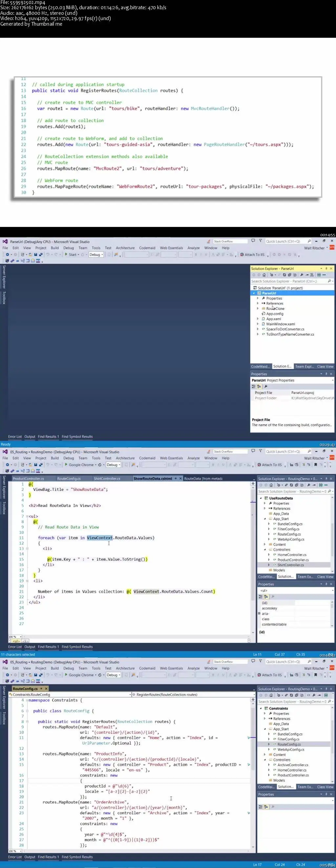This screenshot has height=868, width=336.
Task: Click Save icon in ParseUrl toolbar
Action: pyautogui.click(x=35, y=255)
